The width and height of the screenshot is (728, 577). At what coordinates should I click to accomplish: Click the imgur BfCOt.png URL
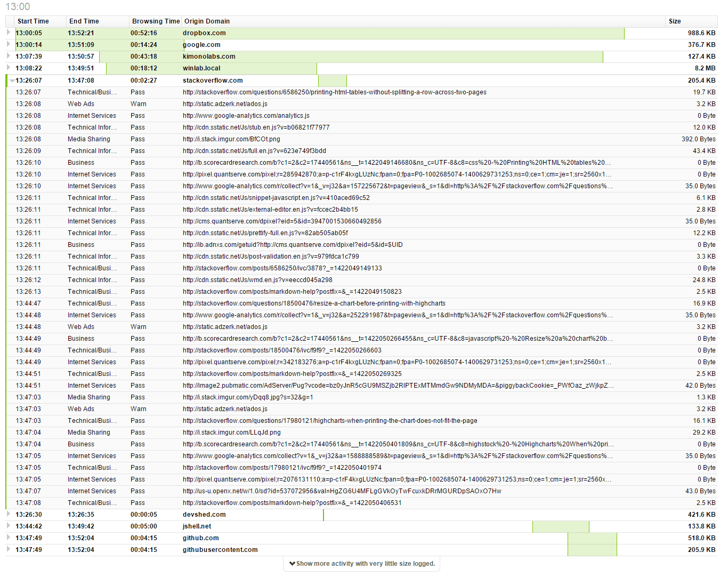[x=231, y=139]
